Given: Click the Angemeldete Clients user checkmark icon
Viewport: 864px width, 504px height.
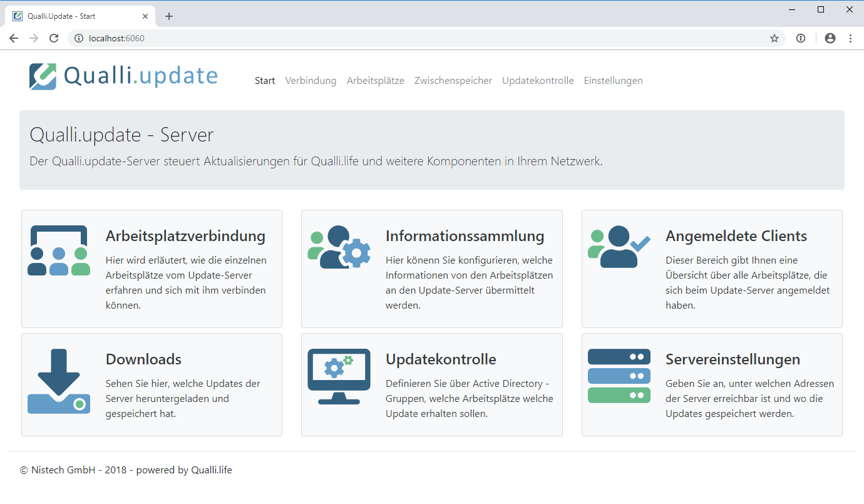Looking at the screenshot, I should pos(619,247).
